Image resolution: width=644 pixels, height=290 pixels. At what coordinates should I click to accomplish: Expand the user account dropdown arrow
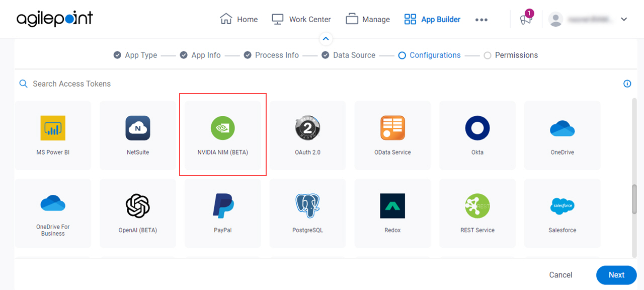[624, 20]
